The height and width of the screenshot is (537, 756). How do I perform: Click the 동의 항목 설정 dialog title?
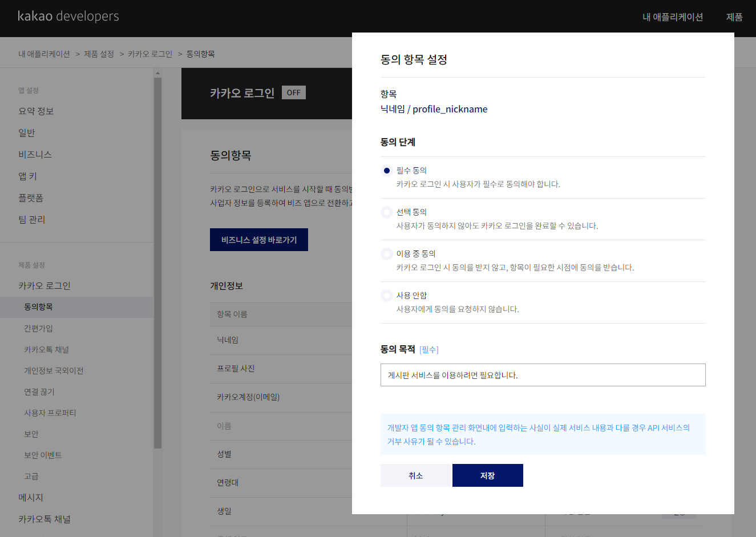414,59
